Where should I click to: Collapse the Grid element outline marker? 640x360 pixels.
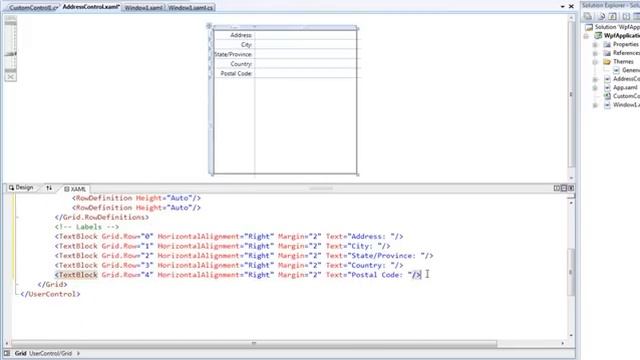coord(17,284)
